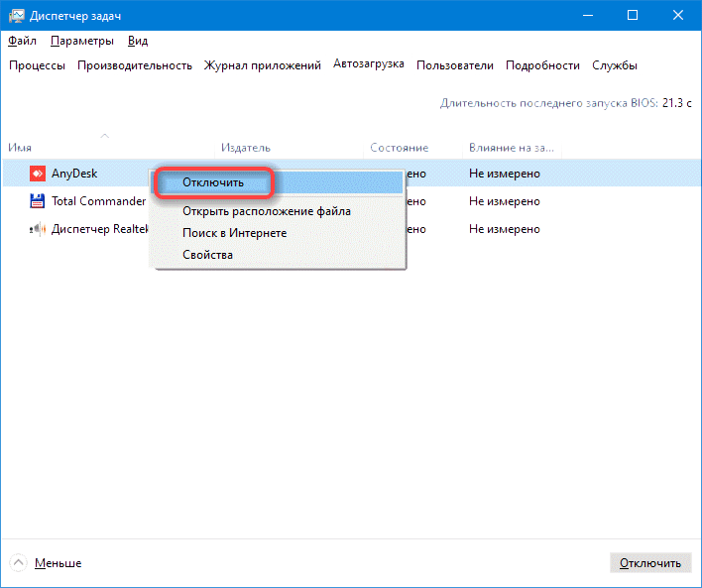Click the Total Commander floppy icon
This screenshot has width=702, height=588.
tap(37, 201)
